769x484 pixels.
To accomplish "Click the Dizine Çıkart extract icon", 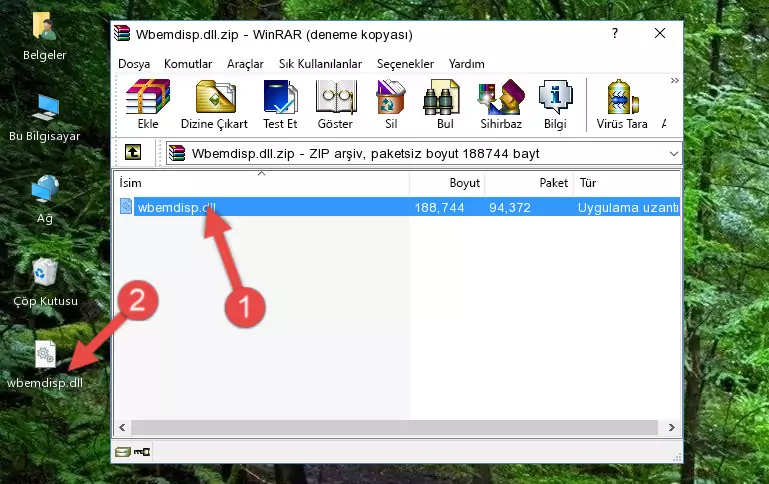I will [x=214, y=104].
